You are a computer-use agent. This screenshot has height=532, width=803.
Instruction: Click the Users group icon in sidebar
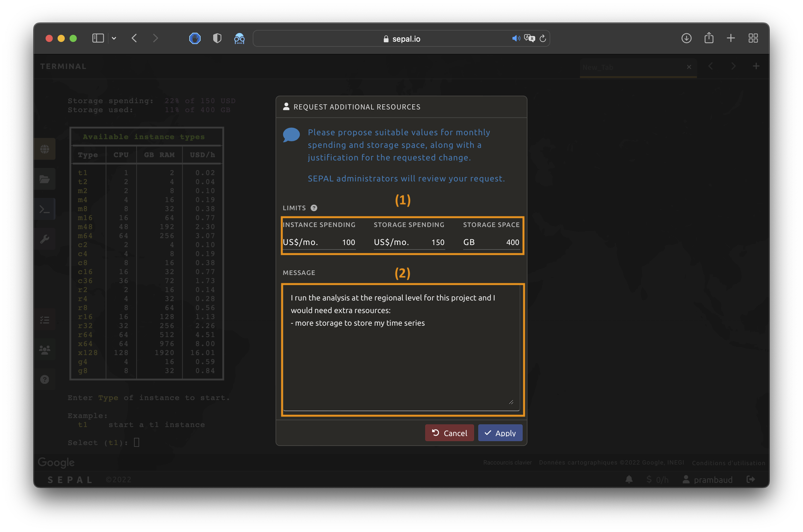coord(44,349)
